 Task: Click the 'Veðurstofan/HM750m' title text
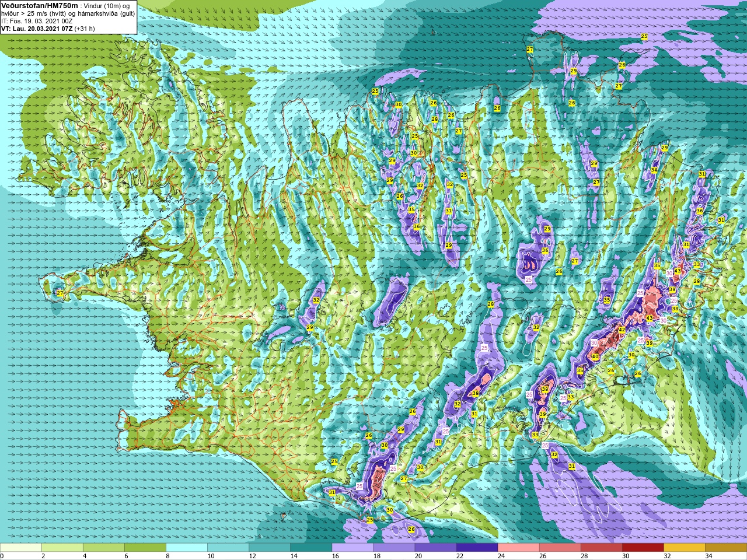(39, 5)
